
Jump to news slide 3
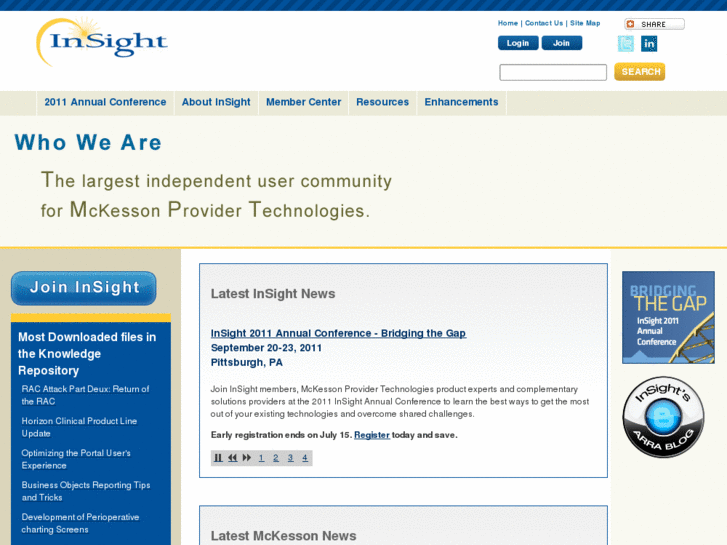point(290,458)
